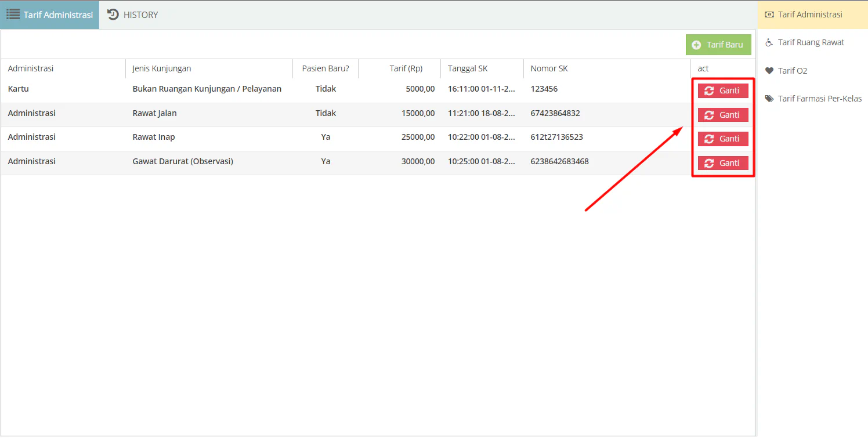868x438 pixels.
Task: Open Tarif O2 in sidebar
Action: point(813,71)
